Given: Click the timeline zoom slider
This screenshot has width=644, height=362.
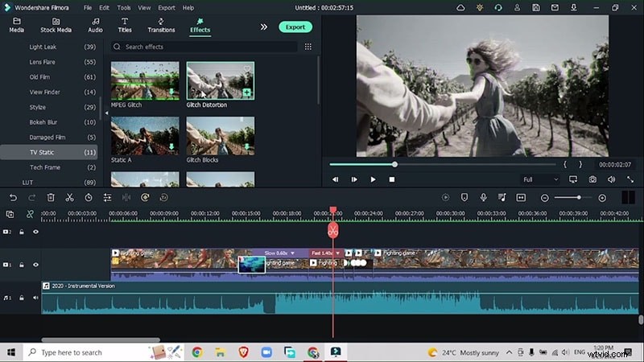Looking at the screenshot, I should (x=578, y=197).
